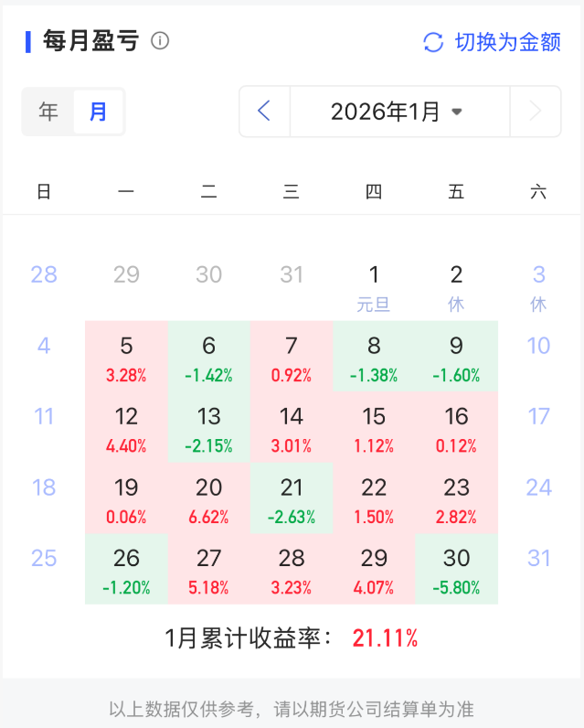
Task: Go to previous month with left chevron
Action: (x=265, y=112)
